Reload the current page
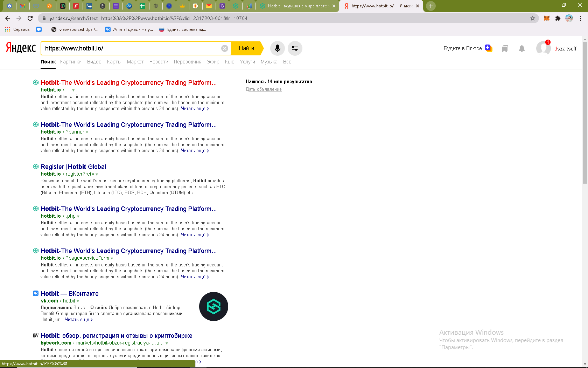The image size is (588, 368). click(30, 18)
